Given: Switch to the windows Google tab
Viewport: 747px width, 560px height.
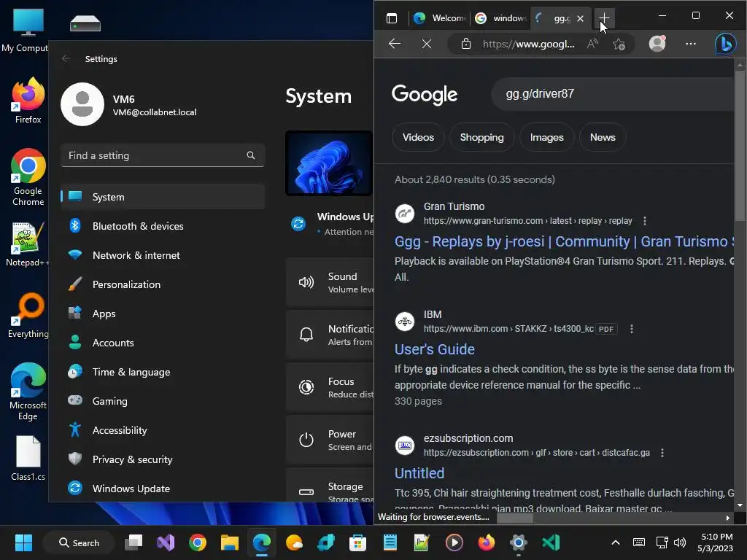Looking at the screenshot, I should (501, 18).
